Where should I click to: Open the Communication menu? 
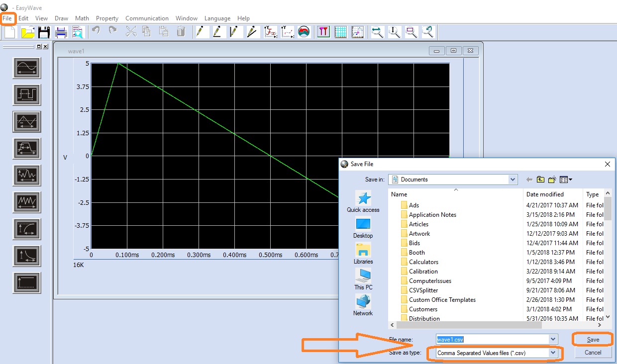coord(147,18)
